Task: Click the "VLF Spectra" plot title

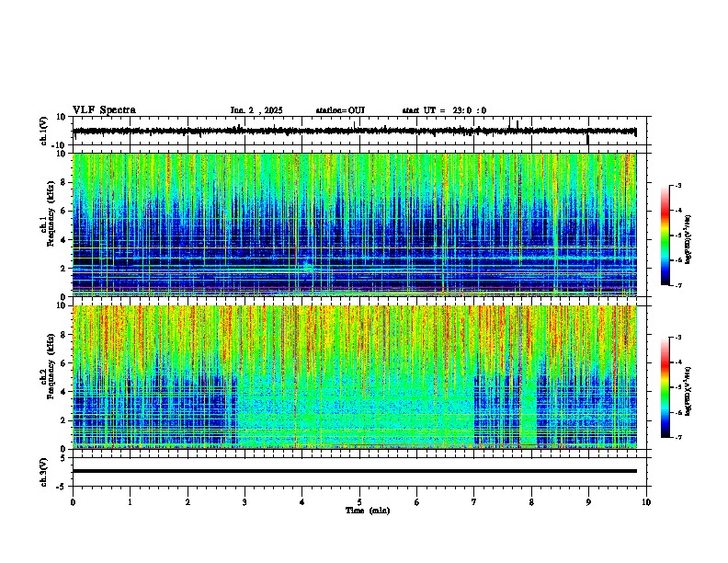Action: (104, 110)
